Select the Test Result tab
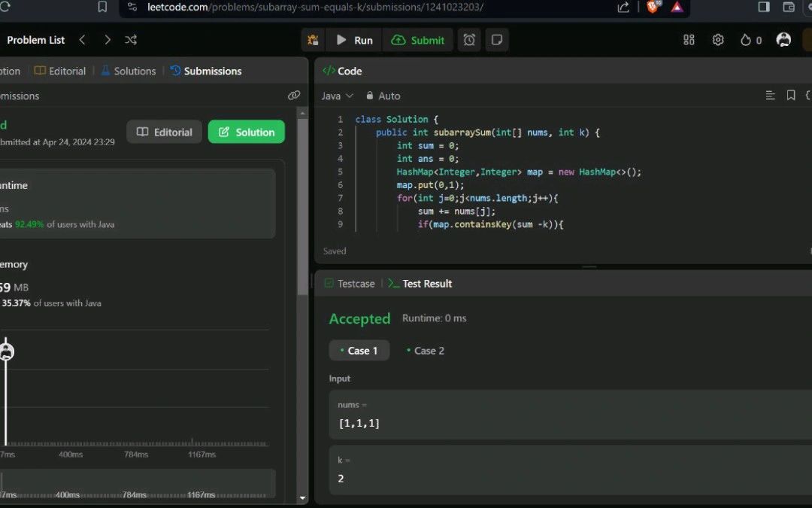The height and width of the screenshot is (508, 812). point(420,284)
